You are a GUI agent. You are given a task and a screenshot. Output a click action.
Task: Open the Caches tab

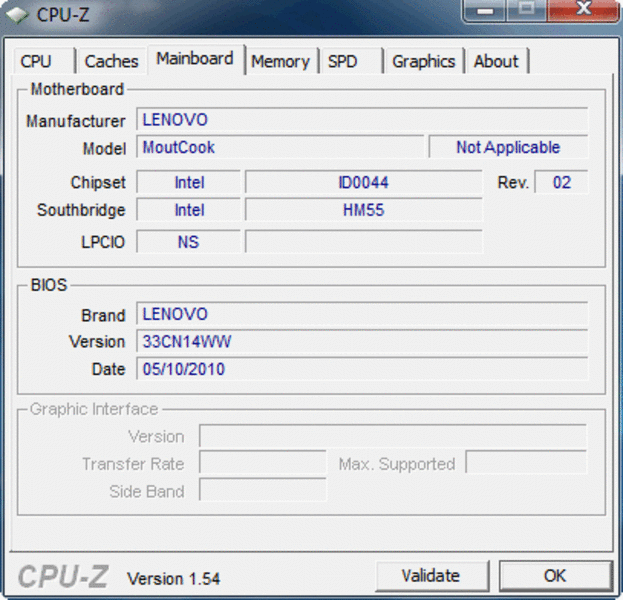112,61
